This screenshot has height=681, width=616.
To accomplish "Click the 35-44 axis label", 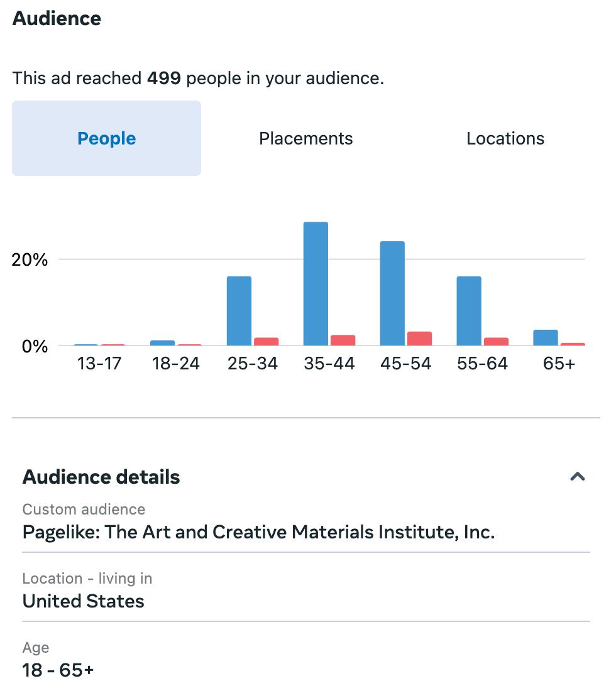I will 329,364.
